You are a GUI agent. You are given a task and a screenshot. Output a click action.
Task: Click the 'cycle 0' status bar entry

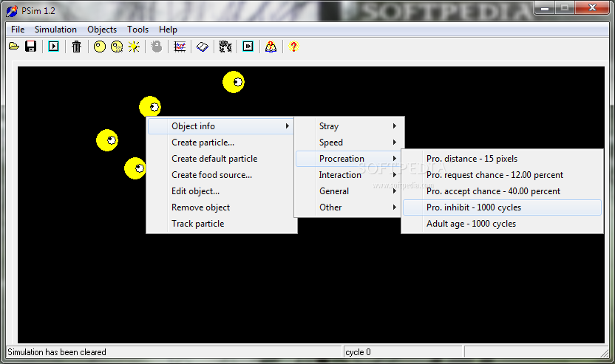358,352
